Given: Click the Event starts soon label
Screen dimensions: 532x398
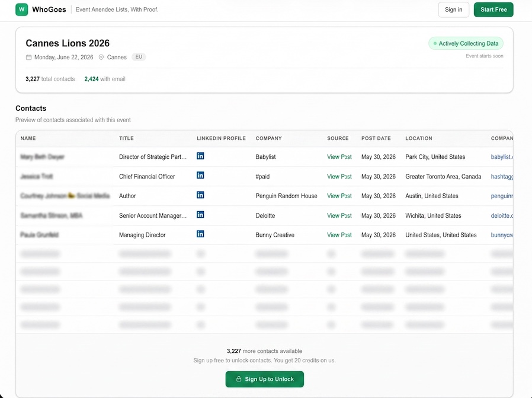Looking at the screenshot, I should coord(485,56).
